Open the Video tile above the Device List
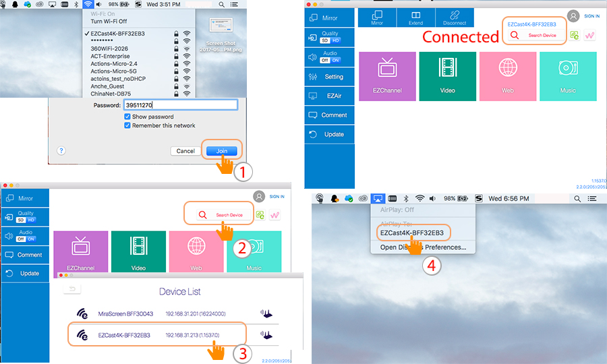 (x=138, y=252)
